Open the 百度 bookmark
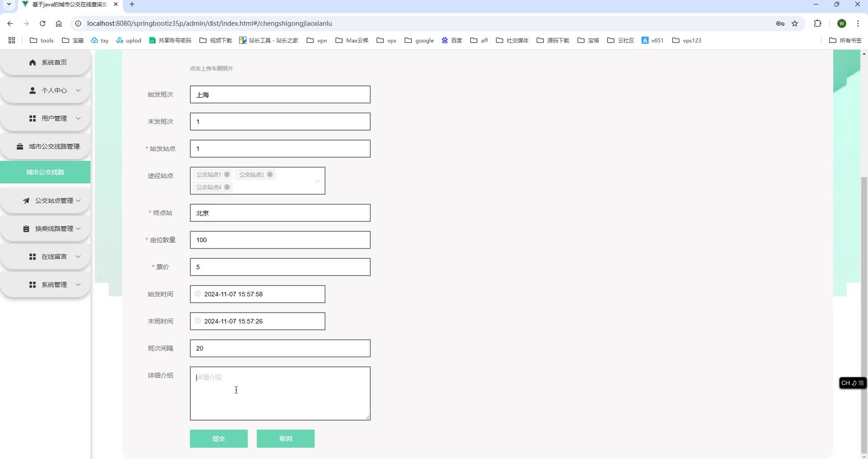Image resolution: width=868 pixels, height=459 pixels. [452, 40]
